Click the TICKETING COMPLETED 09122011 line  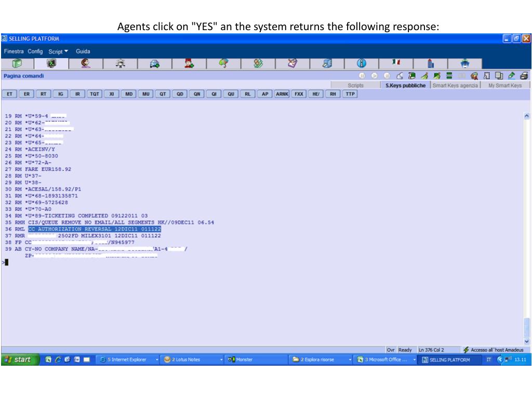76,216
